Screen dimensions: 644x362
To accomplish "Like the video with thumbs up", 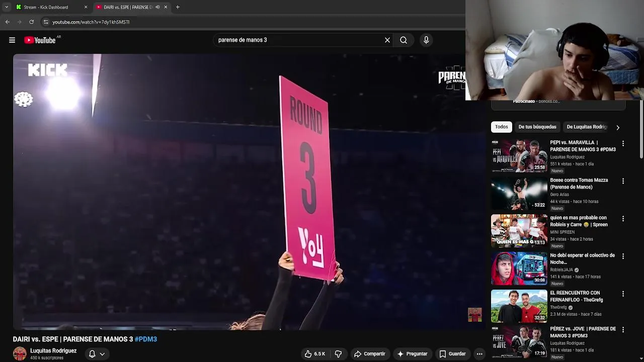I will 315,354.
